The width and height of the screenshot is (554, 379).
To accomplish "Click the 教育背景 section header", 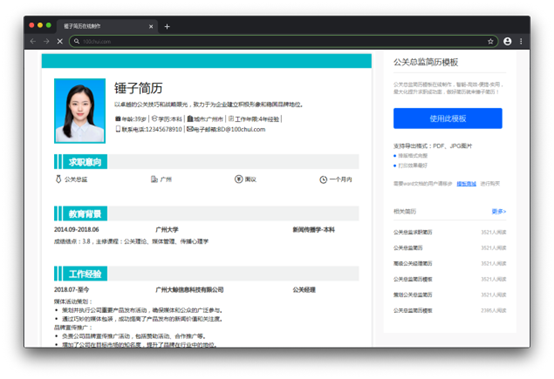I will 85,214.
